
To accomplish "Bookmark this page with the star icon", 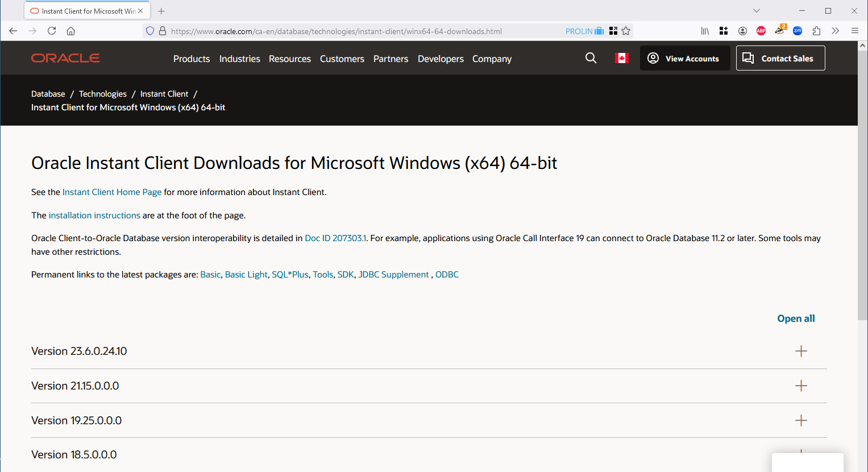I will tap(626, 31).
